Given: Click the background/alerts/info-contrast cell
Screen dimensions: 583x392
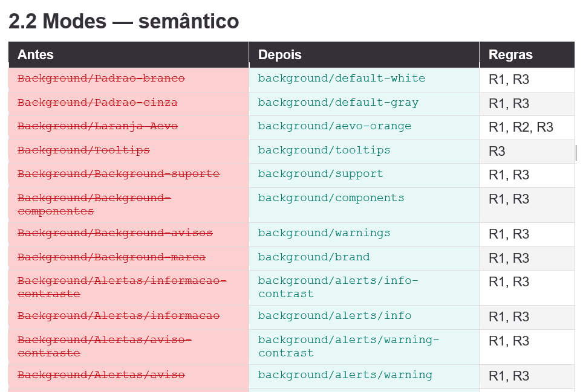Looking at the screenshot, I should click(364, 288).
